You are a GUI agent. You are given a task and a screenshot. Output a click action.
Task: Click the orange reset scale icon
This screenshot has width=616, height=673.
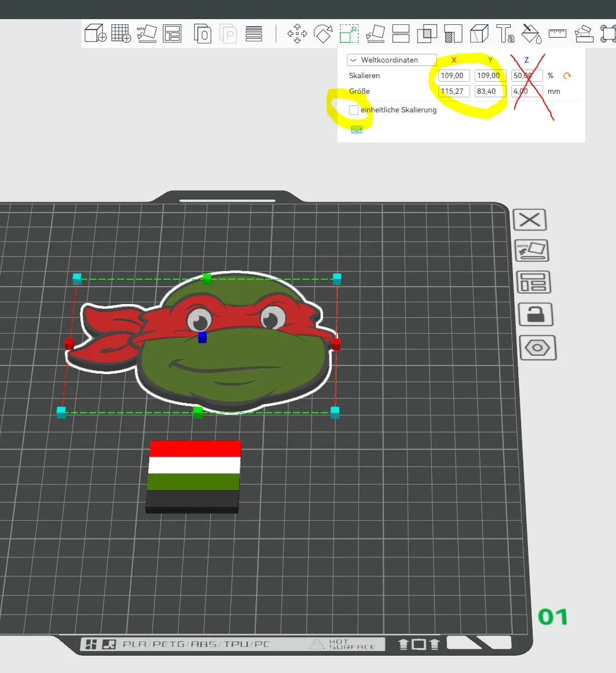point(567,75)
